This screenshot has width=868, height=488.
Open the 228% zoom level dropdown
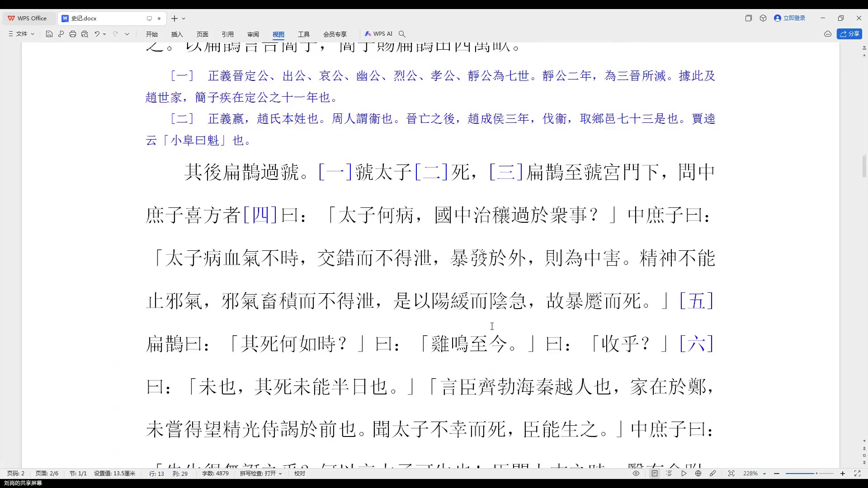tap(755, 474)
